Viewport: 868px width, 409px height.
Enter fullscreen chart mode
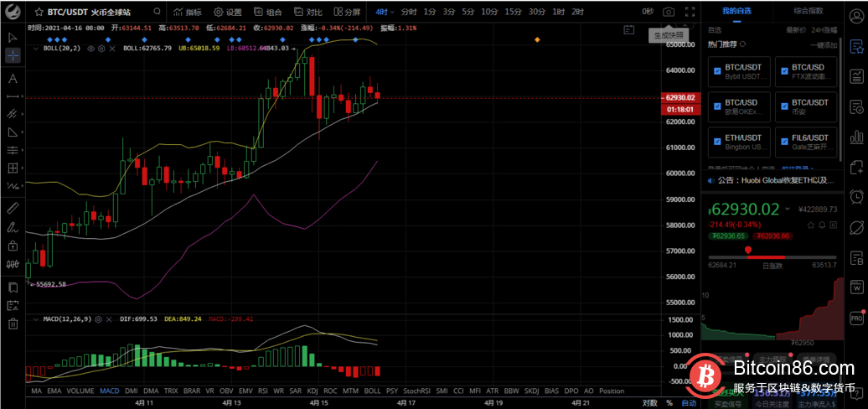(x=690, y=12)
